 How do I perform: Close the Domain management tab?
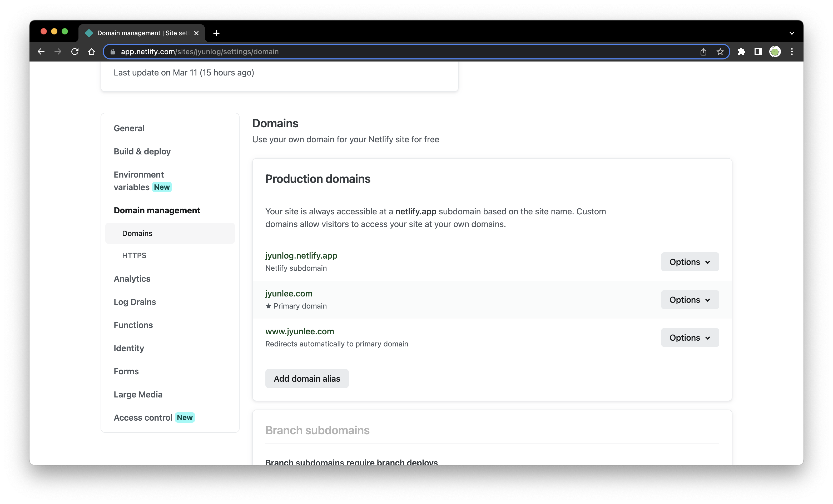tap(196, 33)
